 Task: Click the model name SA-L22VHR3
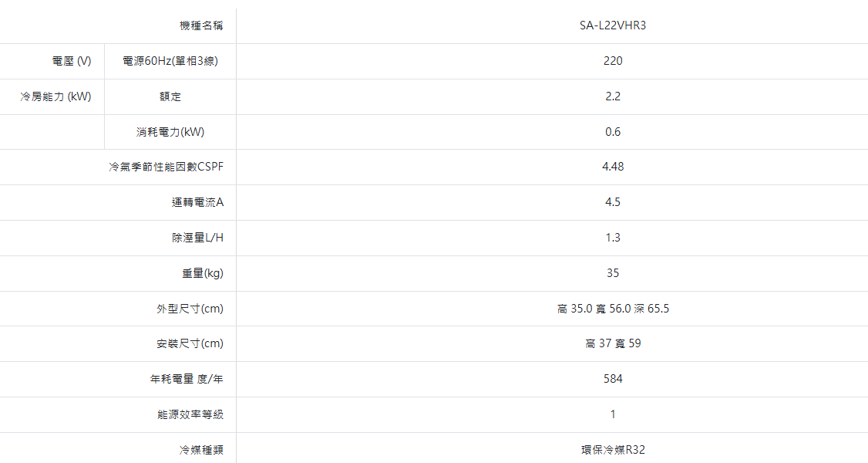pos(613,25)
